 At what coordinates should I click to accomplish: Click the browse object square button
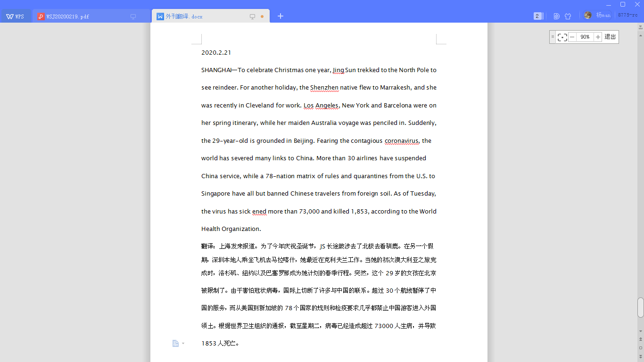pos(641,348)
